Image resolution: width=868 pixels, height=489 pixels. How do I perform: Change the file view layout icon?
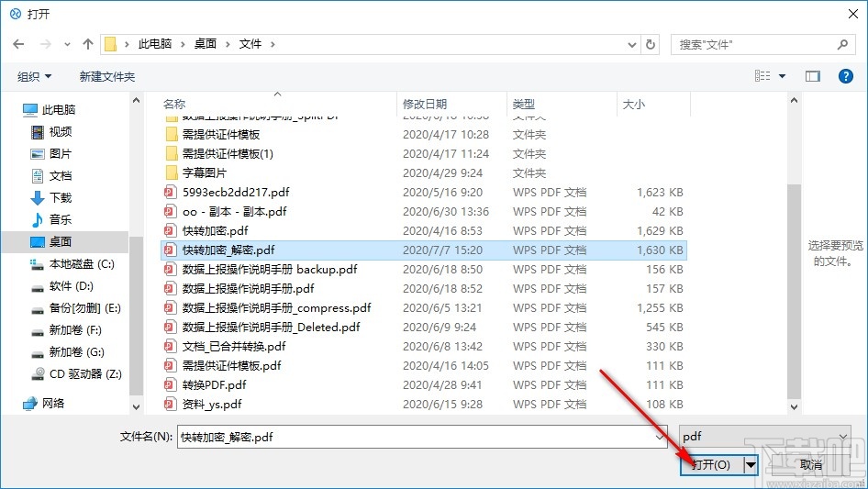coord(762,76)
